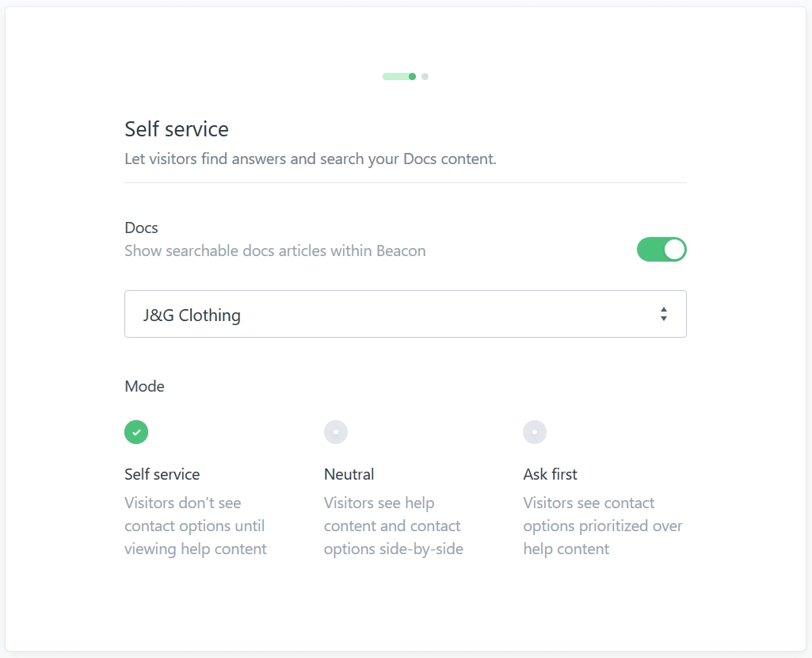The image size is (812, 658).
Task: Click the Self service mode label
Action: (x=162, y=474)
